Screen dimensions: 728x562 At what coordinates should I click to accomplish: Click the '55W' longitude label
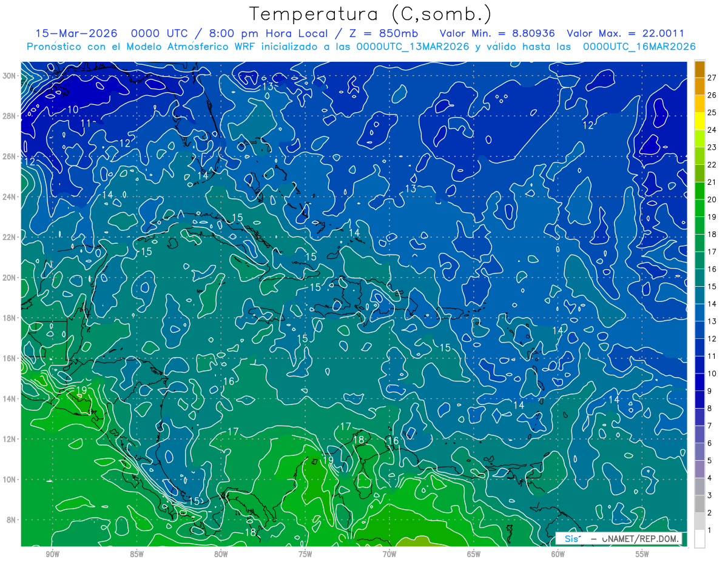click(642, 554)
